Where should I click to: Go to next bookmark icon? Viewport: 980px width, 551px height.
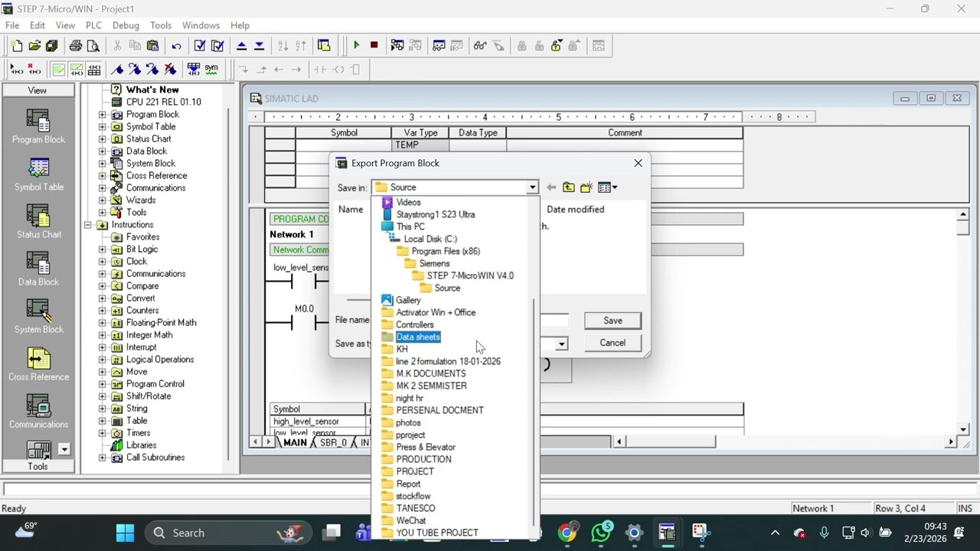pos(135,70)
